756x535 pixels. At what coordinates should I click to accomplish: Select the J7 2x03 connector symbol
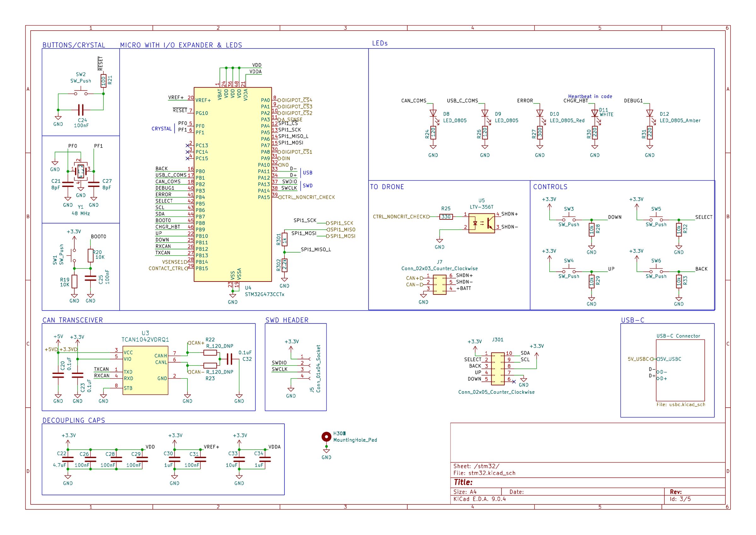pos(439,285)
